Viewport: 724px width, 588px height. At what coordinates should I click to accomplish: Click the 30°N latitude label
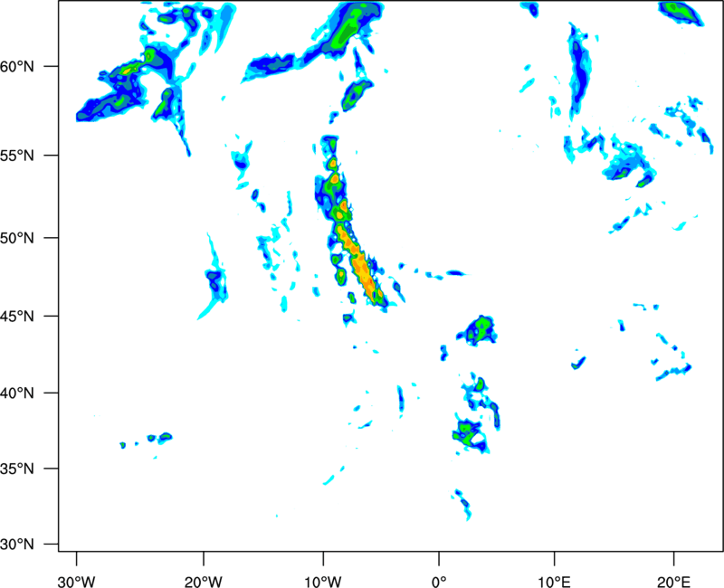pyautogui.click(x=17, y=545)
